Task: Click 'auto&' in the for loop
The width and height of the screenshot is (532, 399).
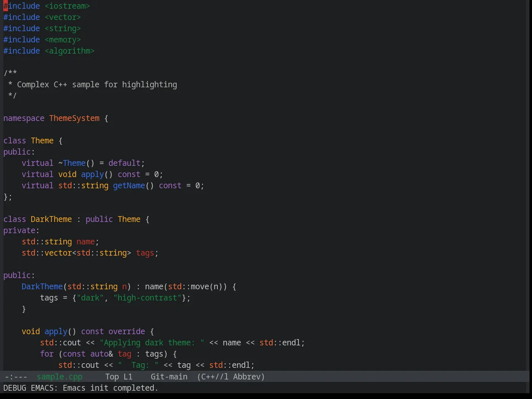Action: click(x=101, y=354)
